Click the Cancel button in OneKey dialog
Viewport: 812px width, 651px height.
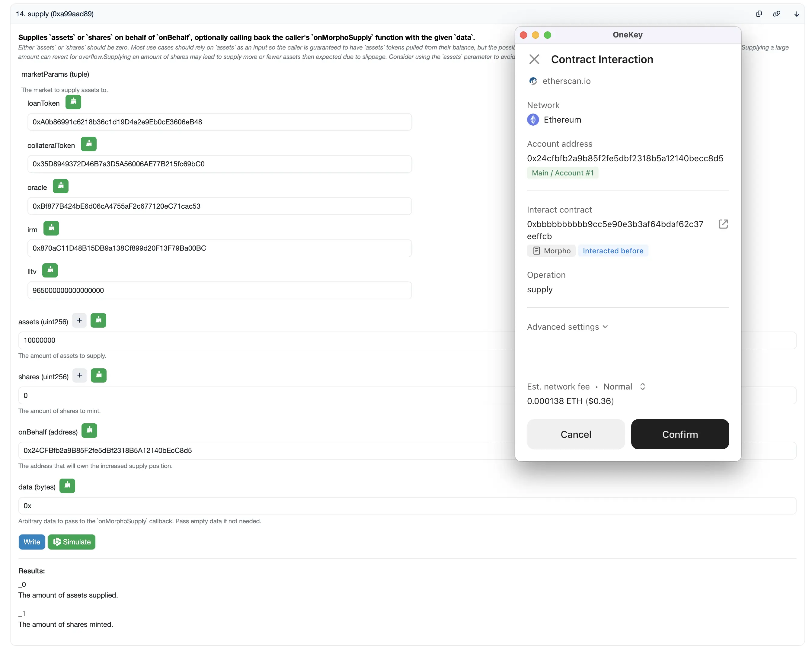pyautogui.click(x=576, y=434)
